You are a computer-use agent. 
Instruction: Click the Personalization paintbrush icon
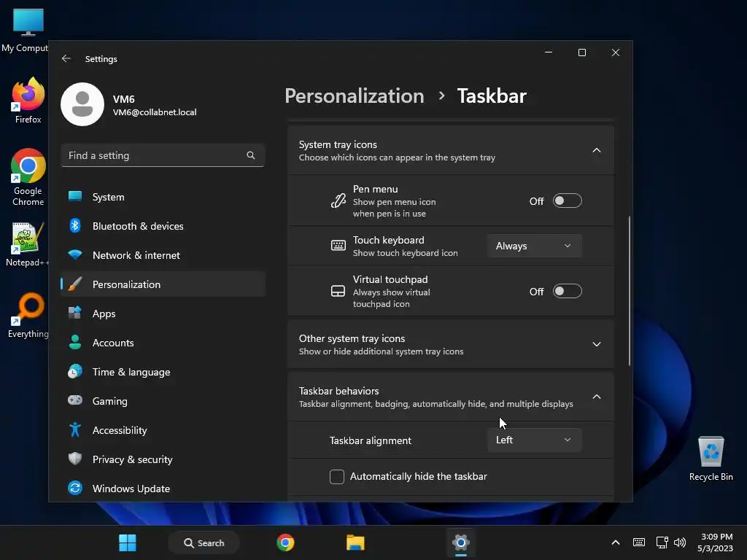click(x=75, y=284)
